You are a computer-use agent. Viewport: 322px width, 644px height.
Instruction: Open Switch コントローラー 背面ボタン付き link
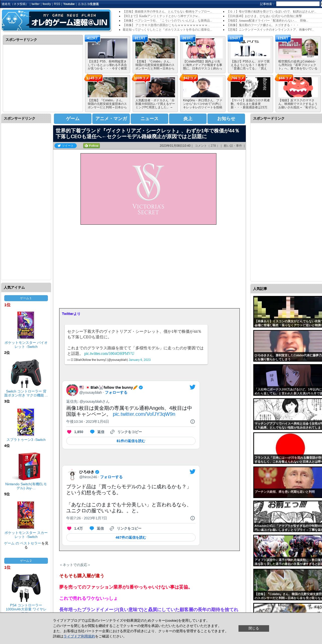point(26,393)
